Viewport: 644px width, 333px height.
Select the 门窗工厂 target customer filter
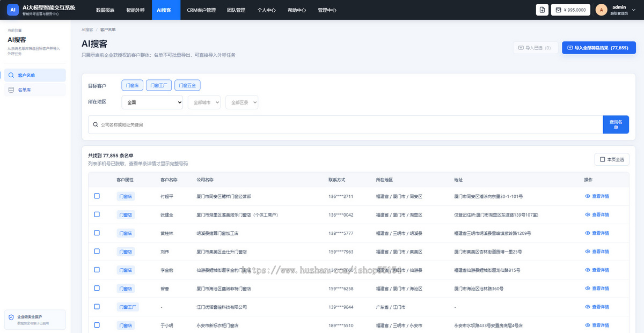point(159,86)
